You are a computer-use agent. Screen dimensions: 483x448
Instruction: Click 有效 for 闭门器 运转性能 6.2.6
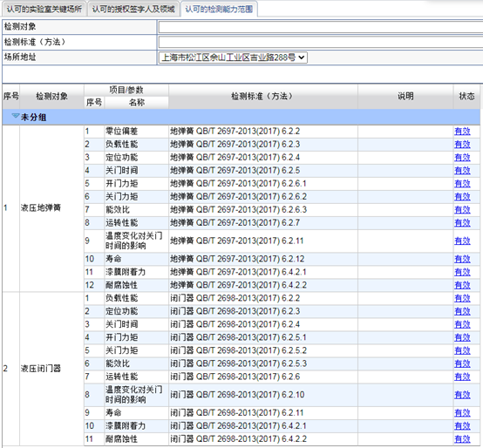click(462, 377)
